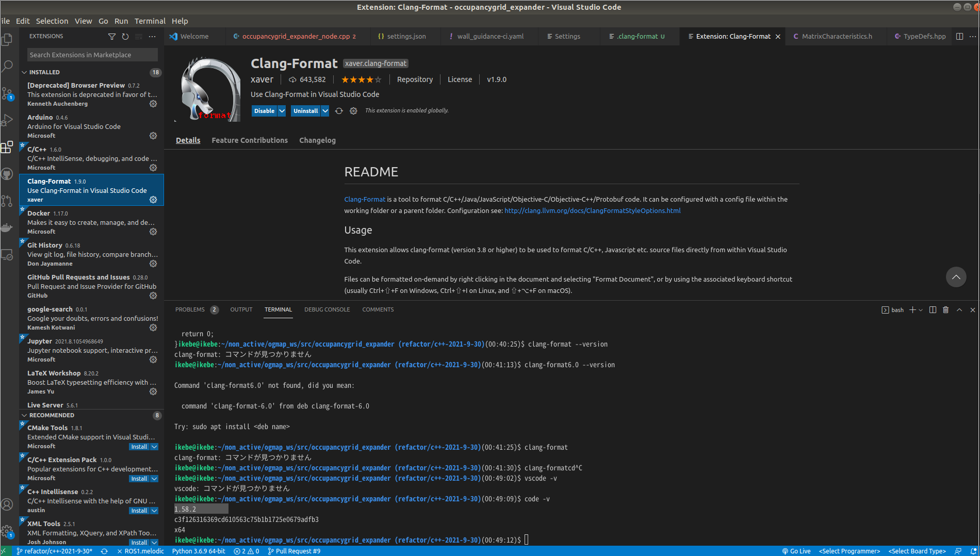Screen dimensions: 980x556
Task: Open the Run and Debug panel
Action: [x=8, y=120]
